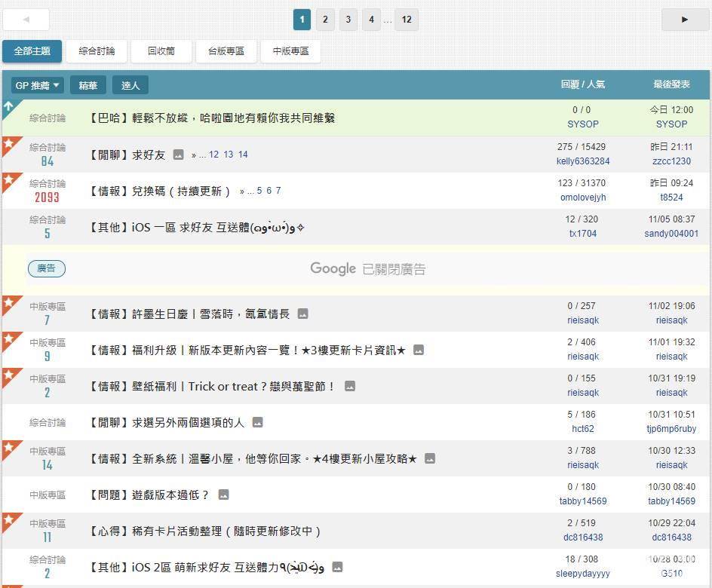Image resolution: width=712 pixels, height=588 pixels.
Task: Click image icon next to iOS 2區 thread
Action: point(337,567)
